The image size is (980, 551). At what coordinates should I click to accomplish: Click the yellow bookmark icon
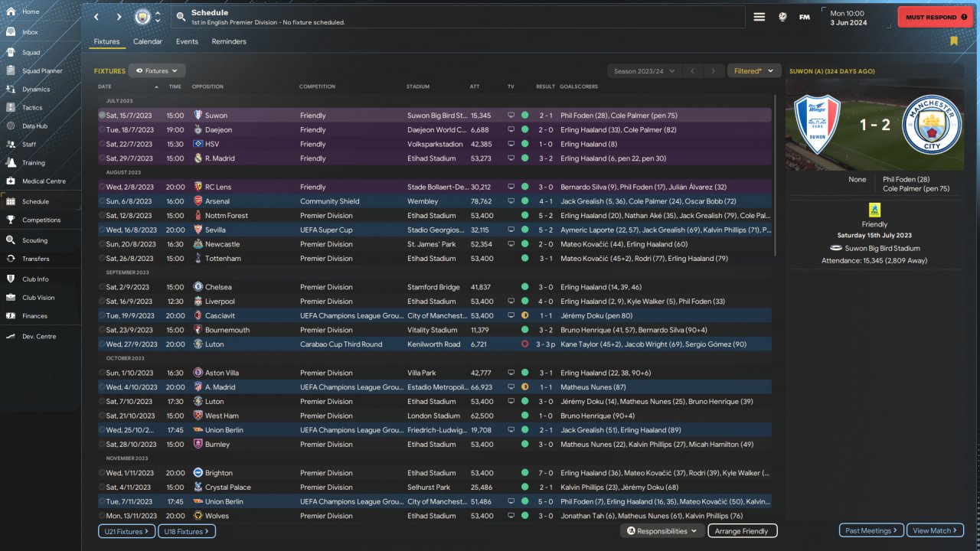coord(954,41)
